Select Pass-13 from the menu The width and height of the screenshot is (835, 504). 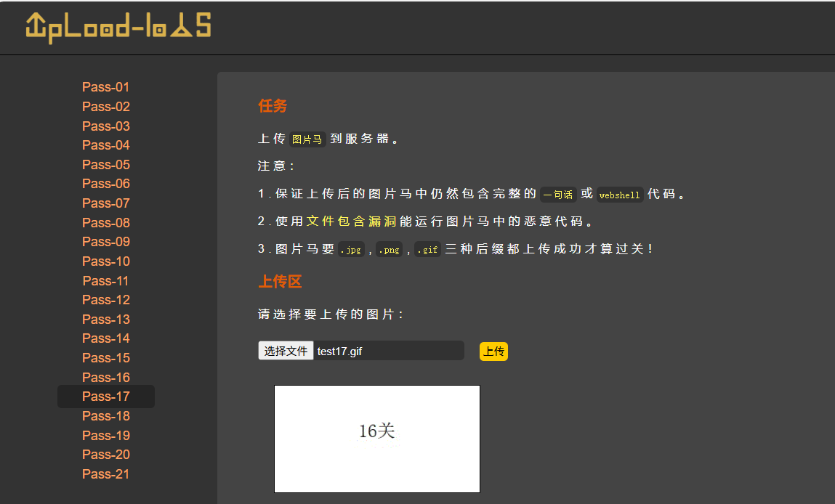[x=106, y=320]
